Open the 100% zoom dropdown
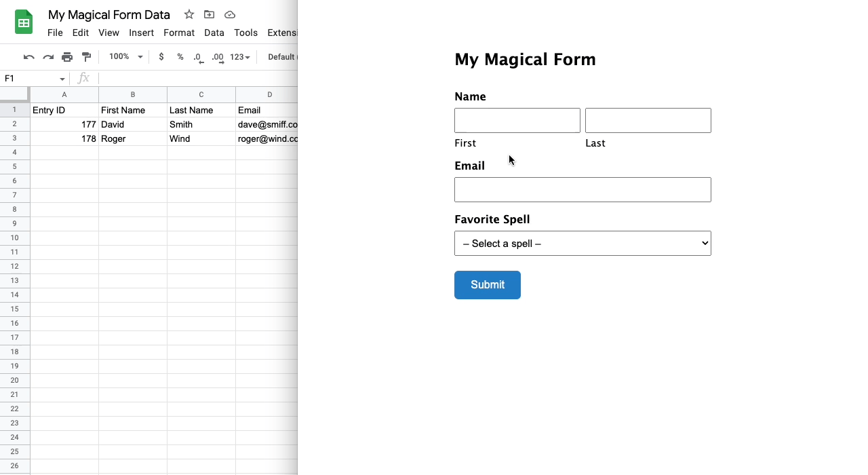 pyautogui.click(x=126, y=57)
